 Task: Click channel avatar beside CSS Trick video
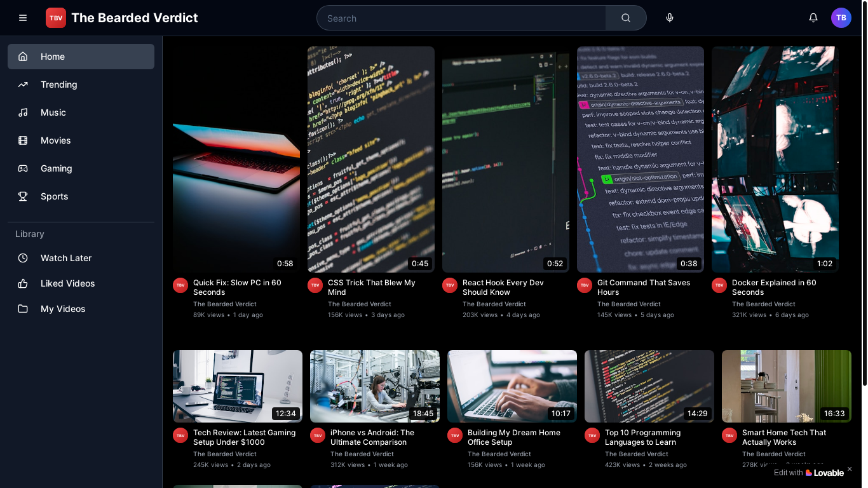pyautogui.click(x=315, y=285)
